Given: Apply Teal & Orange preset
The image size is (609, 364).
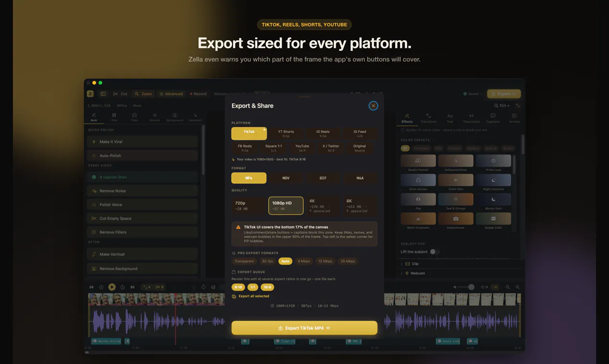Looking at the screenshot, I should tap(456, 201).
